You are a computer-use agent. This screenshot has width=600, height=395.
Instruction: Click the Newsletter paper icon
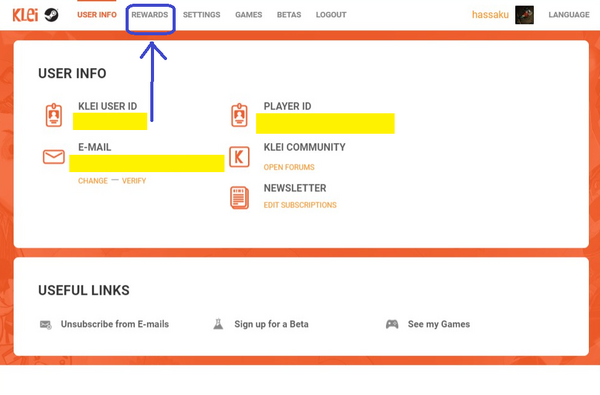240,198
